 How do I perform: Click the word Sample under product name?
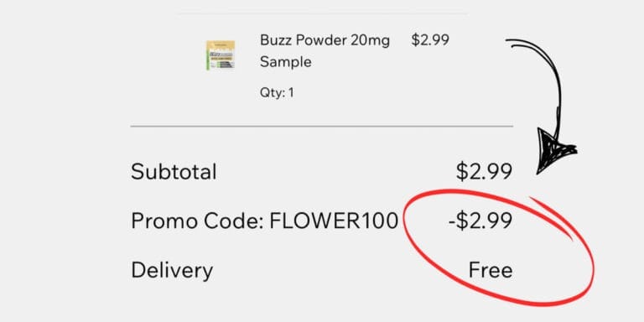(285, 62)
